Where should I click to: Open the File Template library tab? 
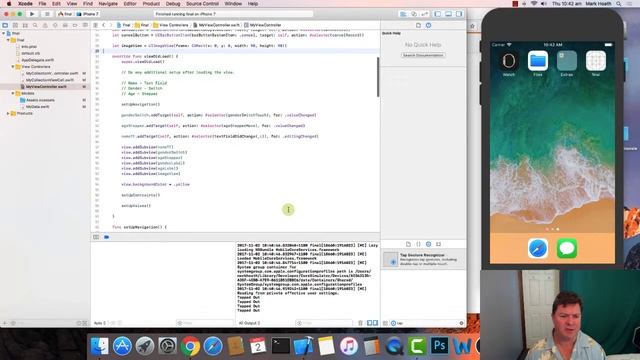point(408,244)
